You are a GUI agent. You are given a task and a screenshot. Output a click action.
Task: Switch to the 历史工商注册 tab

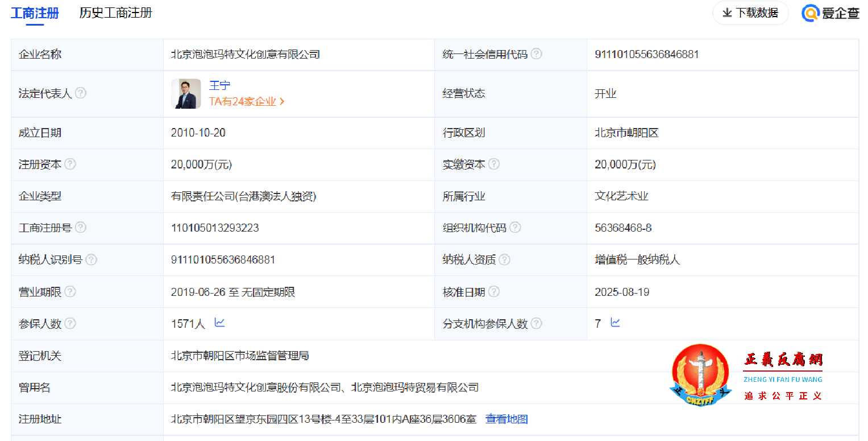(x=116, y=13)
